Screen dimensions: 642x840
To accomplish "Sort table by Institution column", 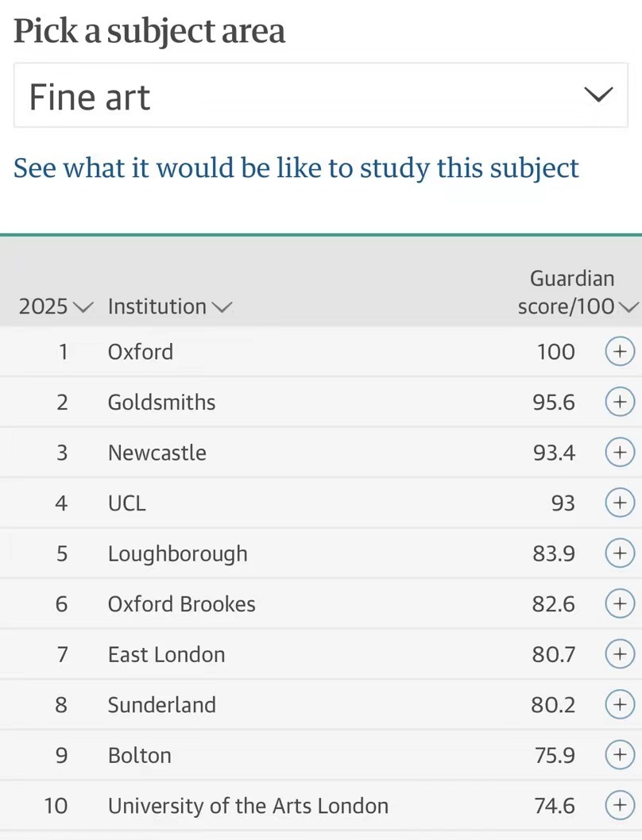I will 169,306.
